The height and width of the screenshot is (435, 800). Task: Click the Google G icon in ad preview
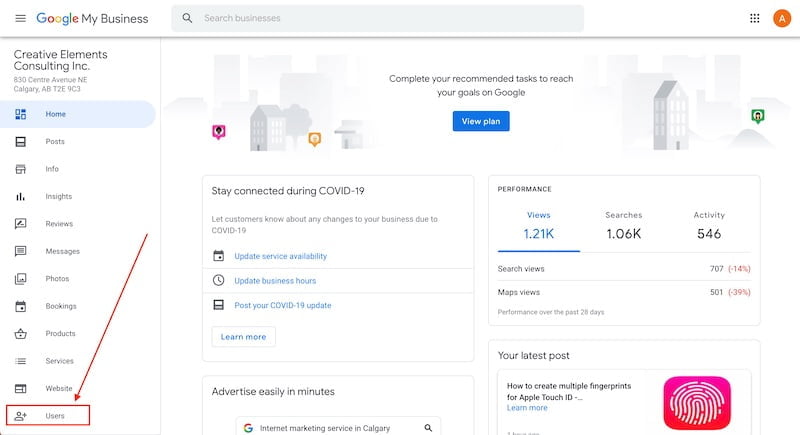(x=248, y=428)
